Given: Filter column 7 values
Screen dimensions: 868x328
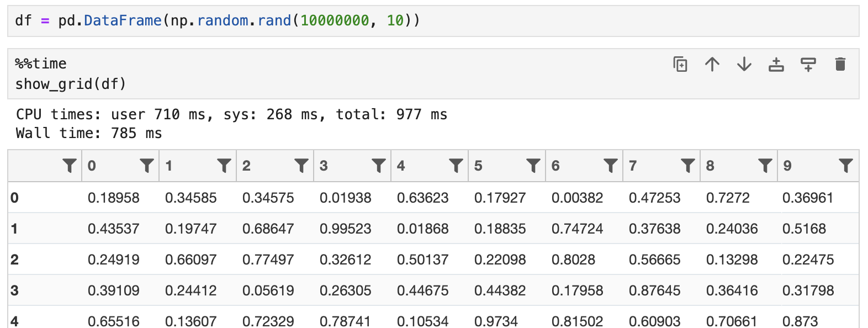Looking at the screenshot, I should click(x=688, y=166).
